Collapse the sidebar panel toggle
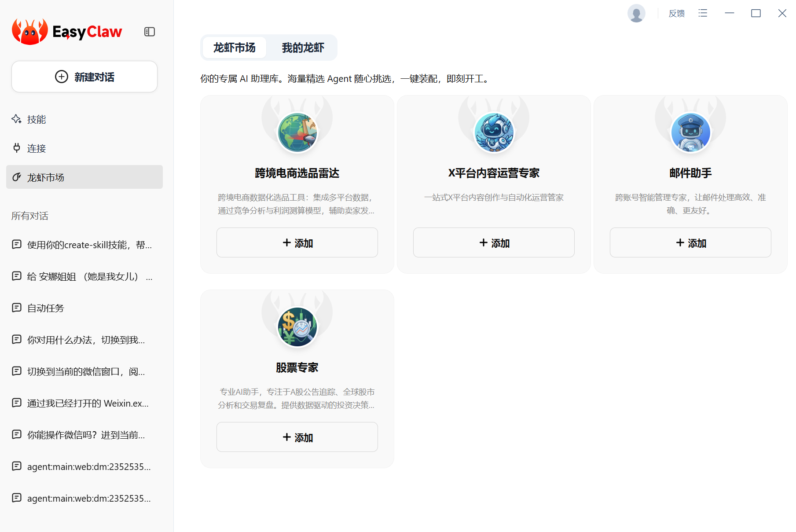 (150, 32)
